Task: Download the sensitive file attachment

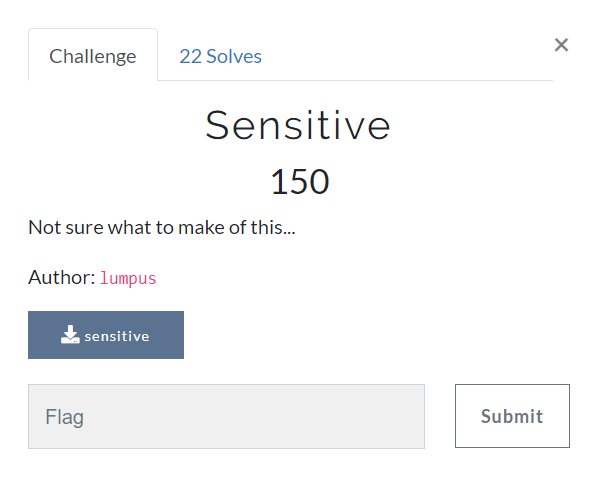Action: pos(106,335)
